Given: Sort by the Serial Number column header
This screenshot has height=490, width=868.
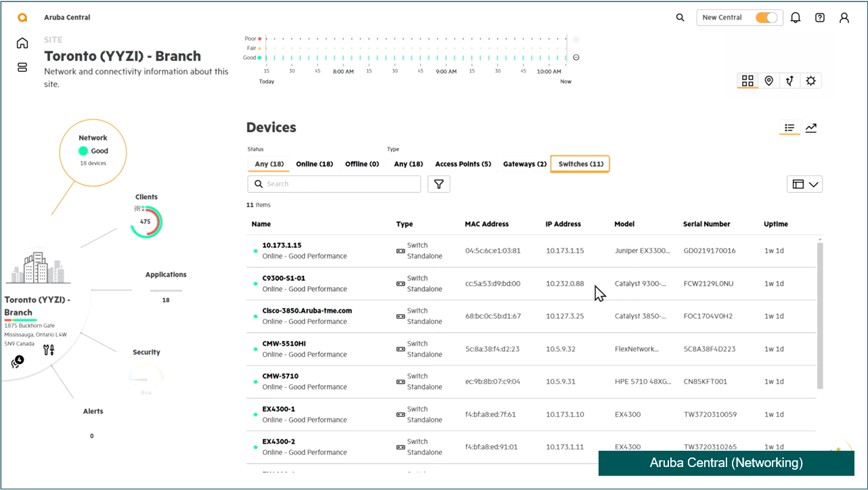Looking at the screenshot, I should (x=707, y=224).
